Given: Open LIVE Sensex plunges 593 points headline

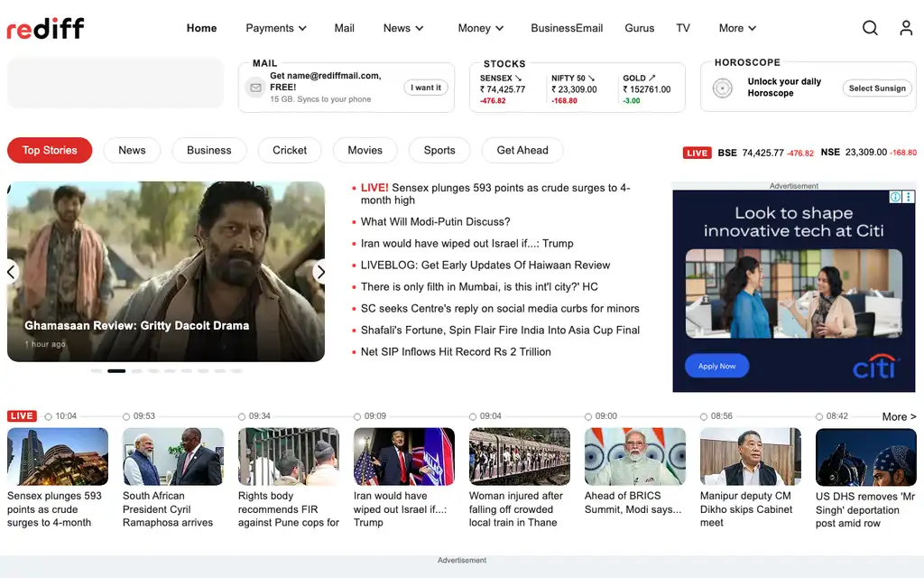Looking at the screenshot, I should [495, 194].
